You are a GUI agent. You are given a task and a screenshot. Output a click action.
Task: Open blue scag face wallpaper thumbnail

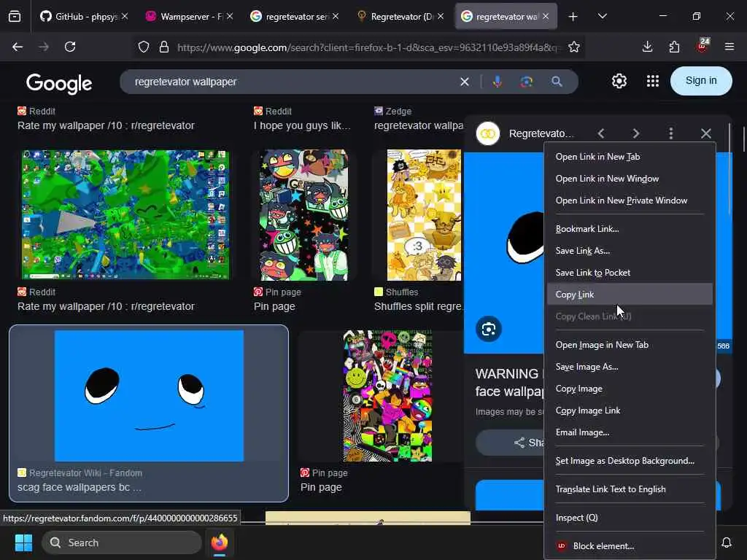149,396
